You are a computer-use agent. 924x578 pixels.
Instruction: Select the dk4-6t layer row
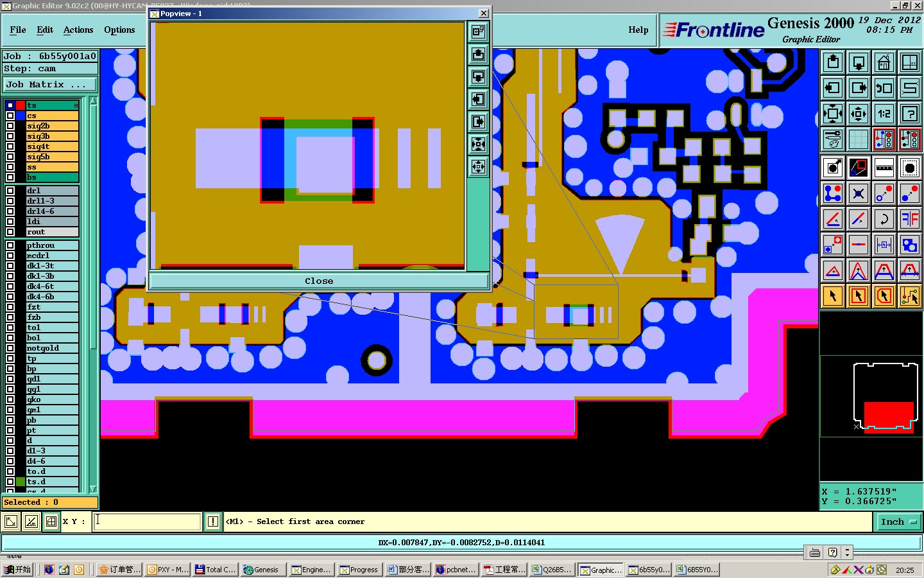click(52, 286)
